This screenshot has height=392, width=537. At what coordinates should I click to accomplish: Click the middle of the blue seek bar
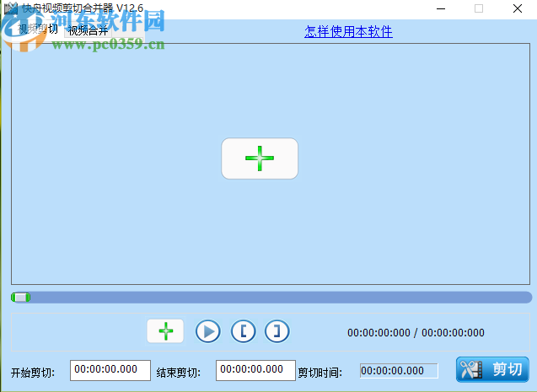coord(271,297)
